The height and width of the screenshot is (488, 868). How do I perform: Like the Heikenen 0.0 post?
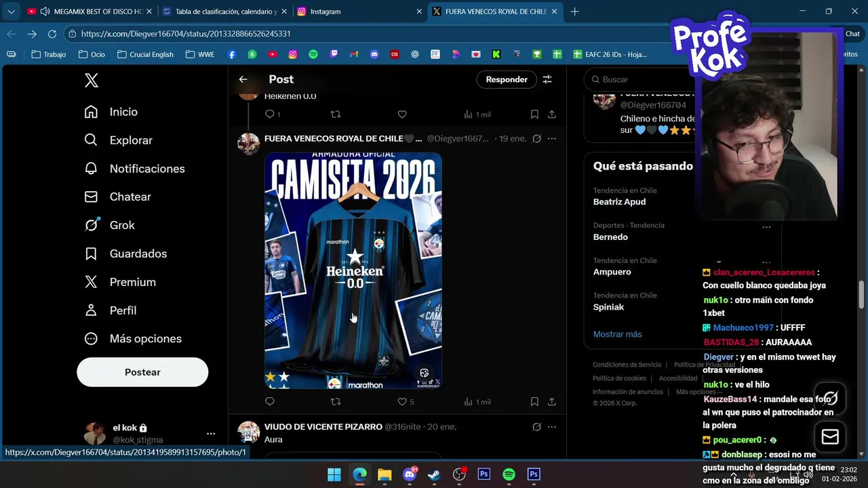tap(402, 115)
